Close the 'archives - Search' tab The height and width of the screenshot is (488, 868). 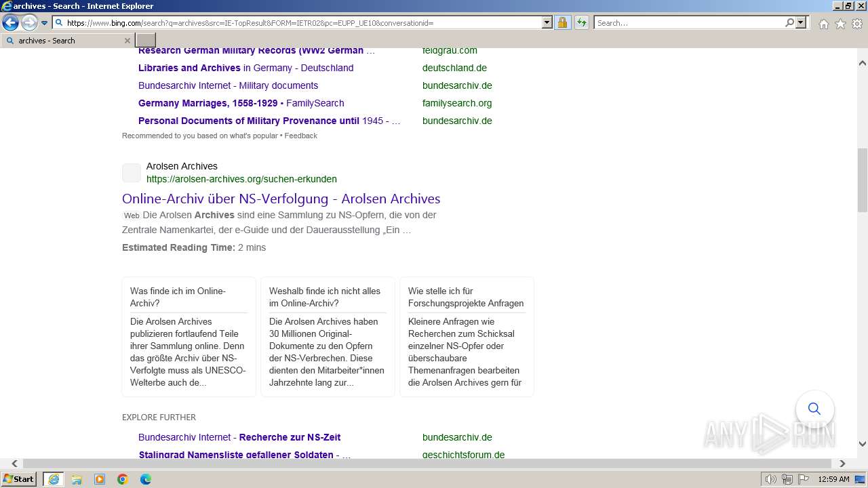pos(127,41)
